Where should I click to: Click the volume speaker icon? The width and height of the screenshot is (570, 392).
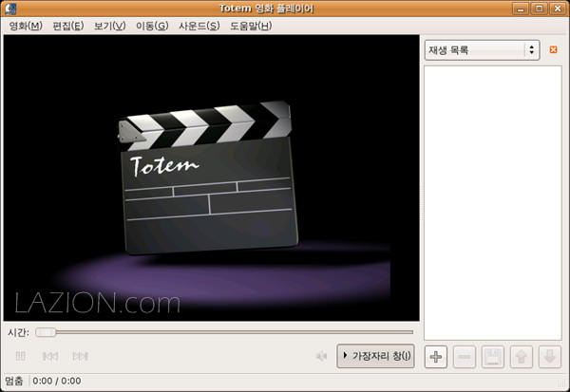point(322,356)
